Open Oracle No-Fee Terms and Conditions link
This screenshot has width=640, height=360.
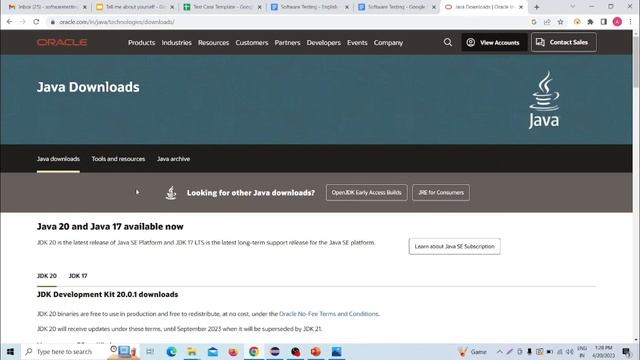[329, 314]
